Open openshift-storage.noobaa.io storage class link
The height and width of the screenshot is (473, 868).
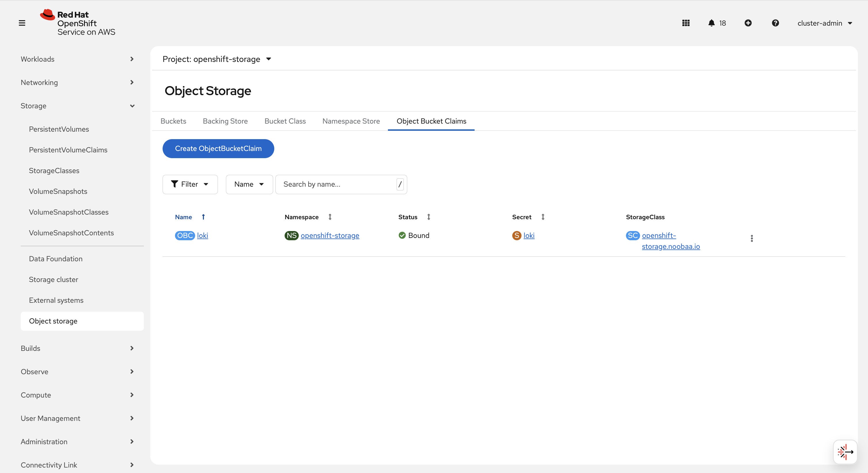coord(671,241)
